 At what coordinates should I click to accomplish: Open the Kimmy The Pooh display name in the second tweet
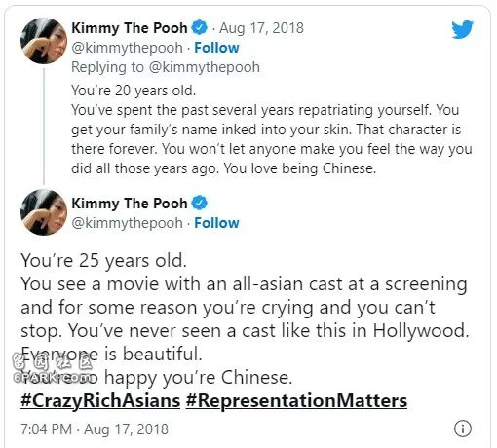pos(130,204)
